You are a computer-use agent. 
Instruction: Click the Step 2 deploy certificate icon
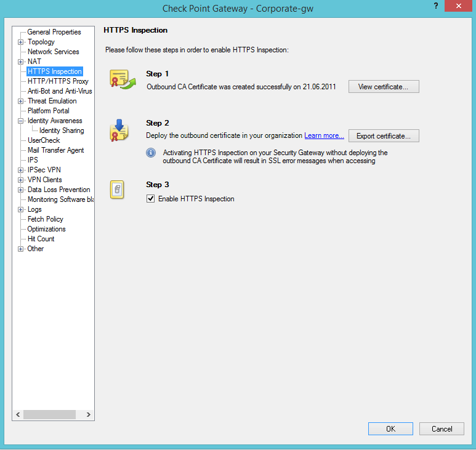119,130
